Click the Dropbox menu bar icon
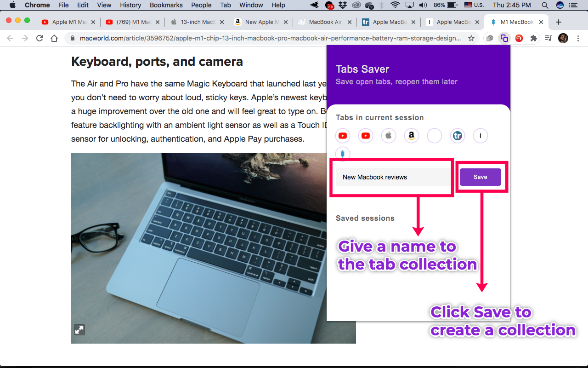 (x=343, y=5)
